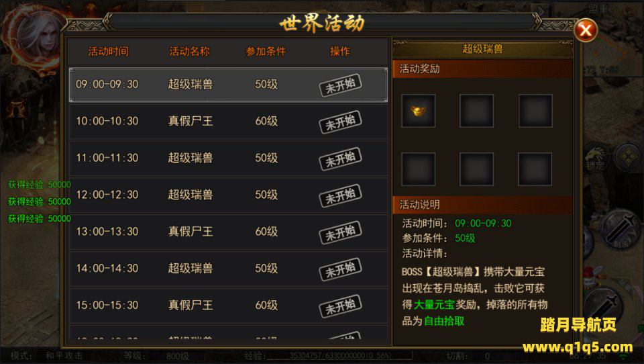Click 未开始 button for 13:00-13:30 event

pos(341,232)
